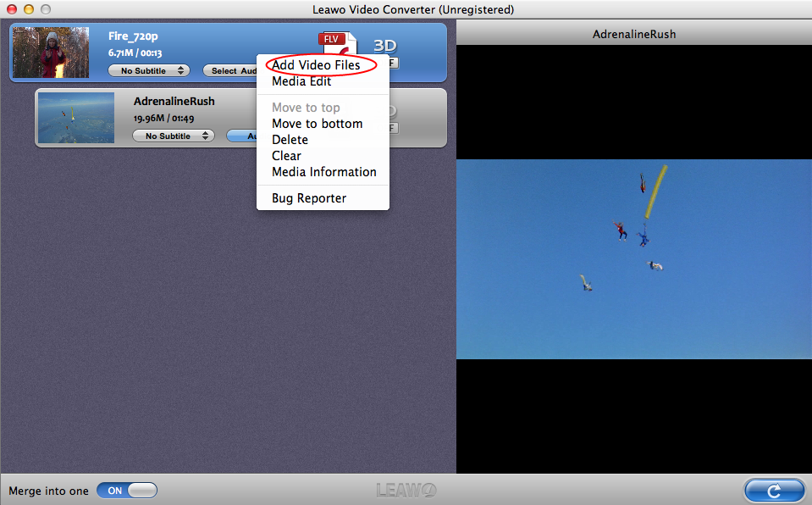
Task: Click the skydiving preview video area
Action: 634,259
